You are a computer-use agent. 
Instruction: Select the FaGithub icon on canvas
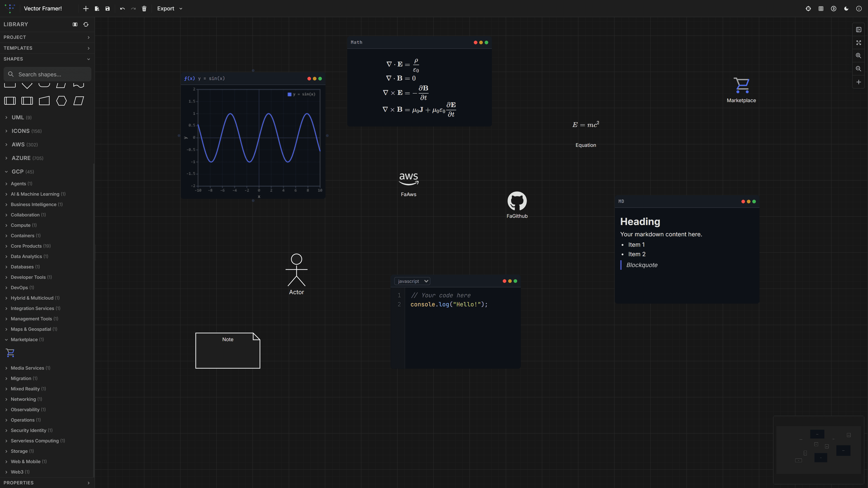pyautogui.click(x=517, y=201)
